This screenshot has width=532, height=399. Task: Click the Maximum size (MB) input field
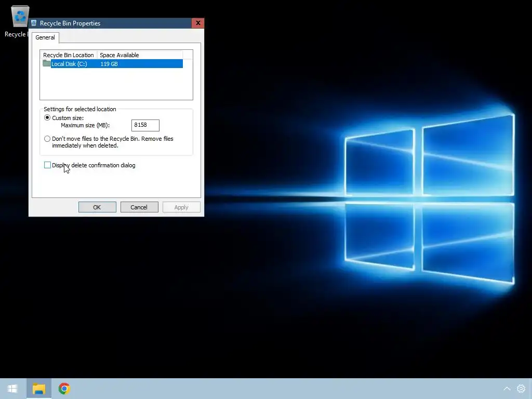[145, 125]
